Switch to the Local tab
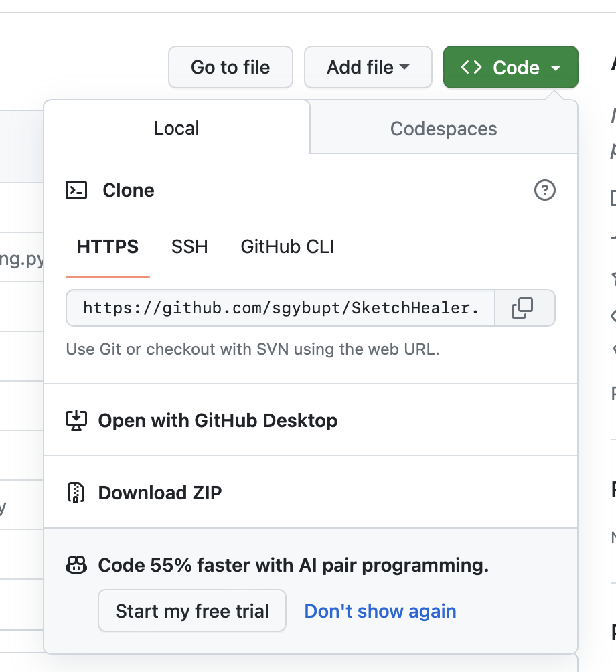Image resolution: width=616 pixels, height=672 pixels. coord(177,128)
